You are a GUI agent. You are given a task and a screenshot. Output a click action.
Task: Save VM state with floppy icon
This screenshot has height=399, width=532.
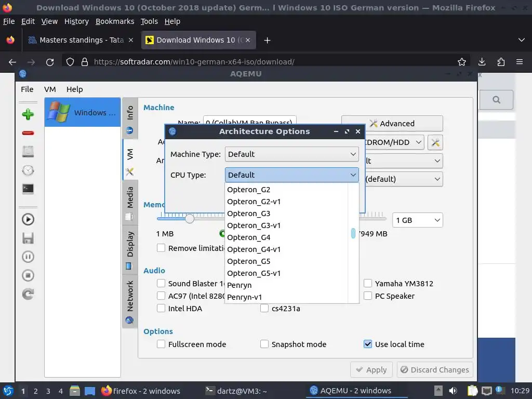pos(28,238)
